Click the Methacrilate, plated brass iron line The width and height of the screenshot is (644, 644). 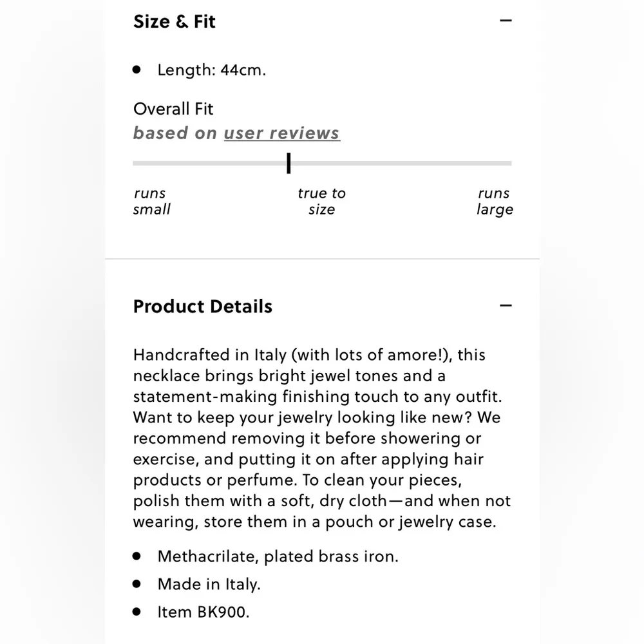coord(278,556)
